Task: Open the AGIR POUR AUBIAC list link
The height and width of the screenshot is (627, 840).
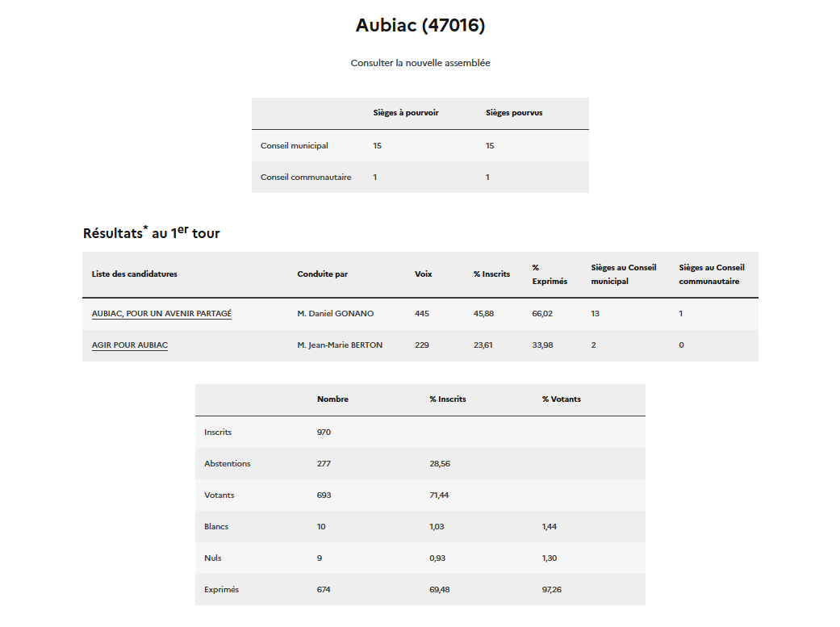Action: (x=130, y=345)
